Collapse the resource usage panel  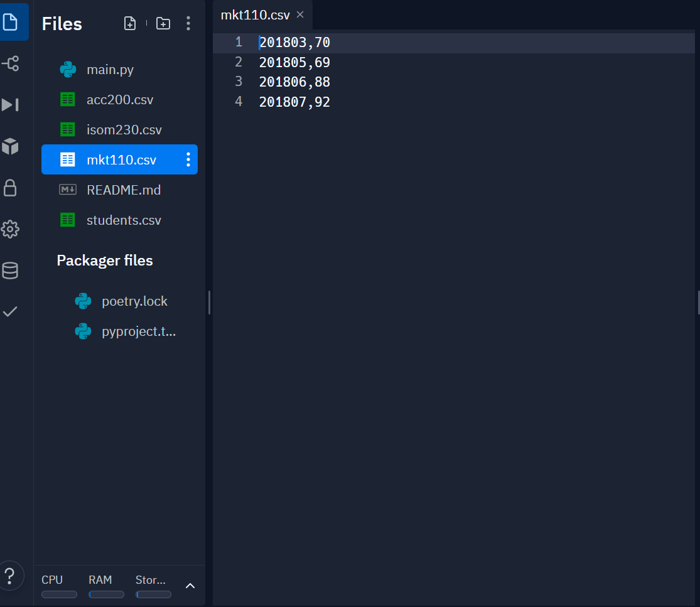click(190, 586)
